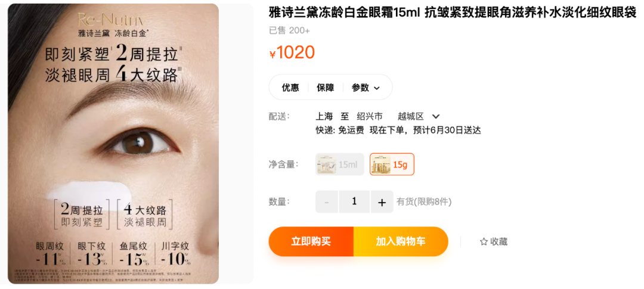Open the main eye cream product image

(113, 144)
